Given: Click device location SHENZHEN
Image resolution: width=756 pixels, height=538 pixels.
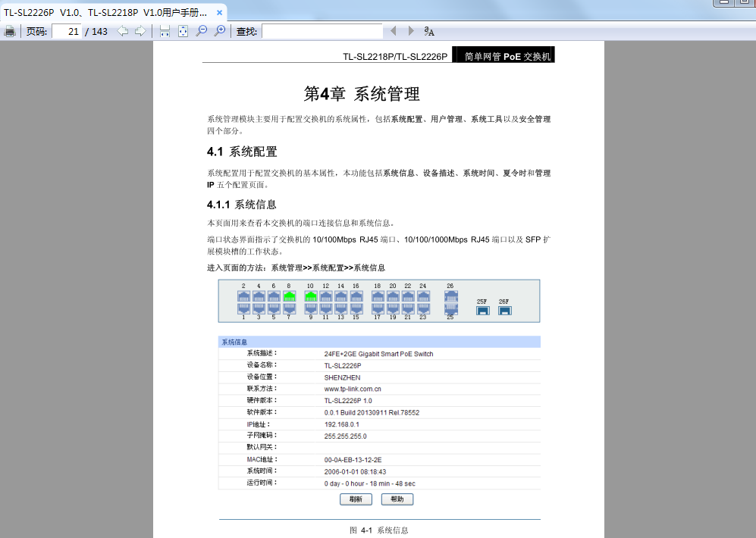Looking at the screenshot, I should (342, 377).
